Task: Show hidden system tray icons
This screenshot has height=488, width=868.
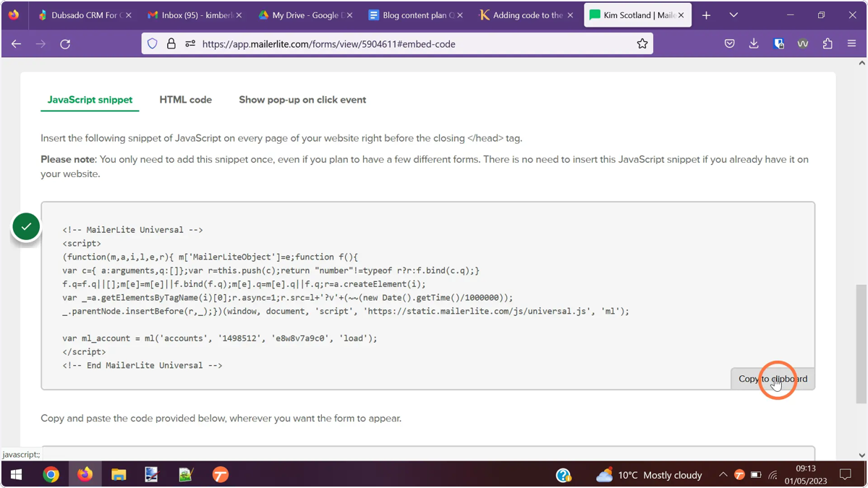Action: click(x=723, y=475)
